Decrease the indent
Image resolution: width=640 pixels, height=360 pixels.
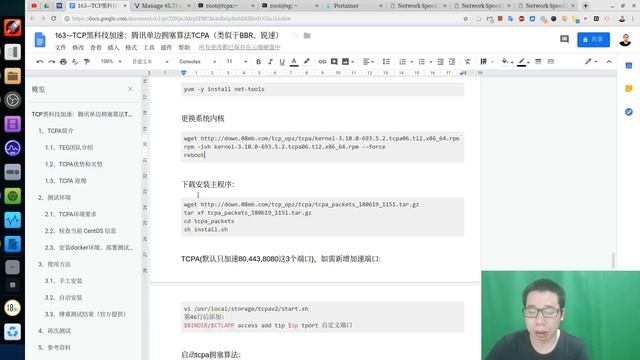click(440, 62)
